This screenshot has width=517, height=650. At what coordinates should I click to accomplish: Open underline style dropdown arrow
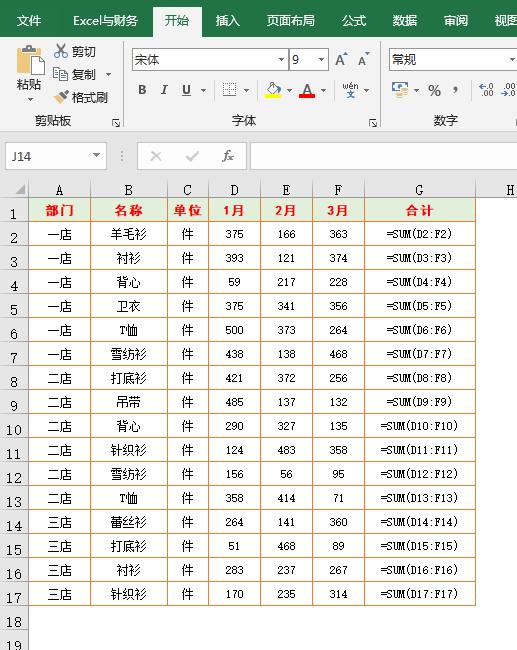point(203,90)
